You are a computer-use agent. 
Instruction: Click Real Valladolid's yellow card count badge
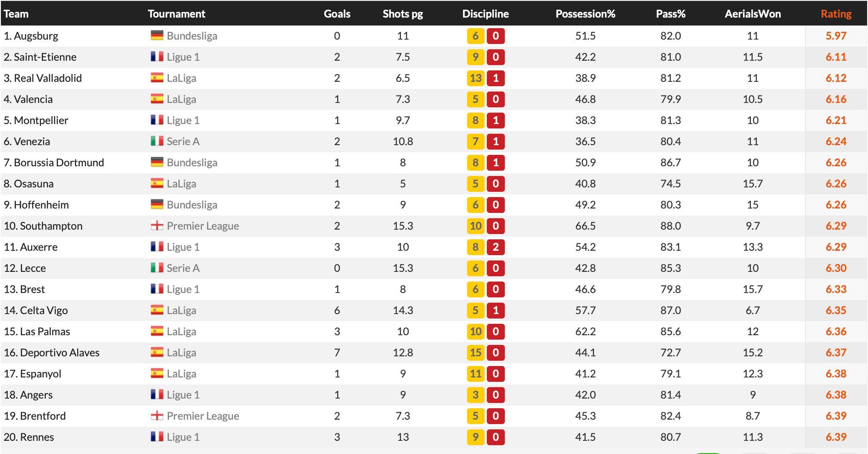coord(475,78)
